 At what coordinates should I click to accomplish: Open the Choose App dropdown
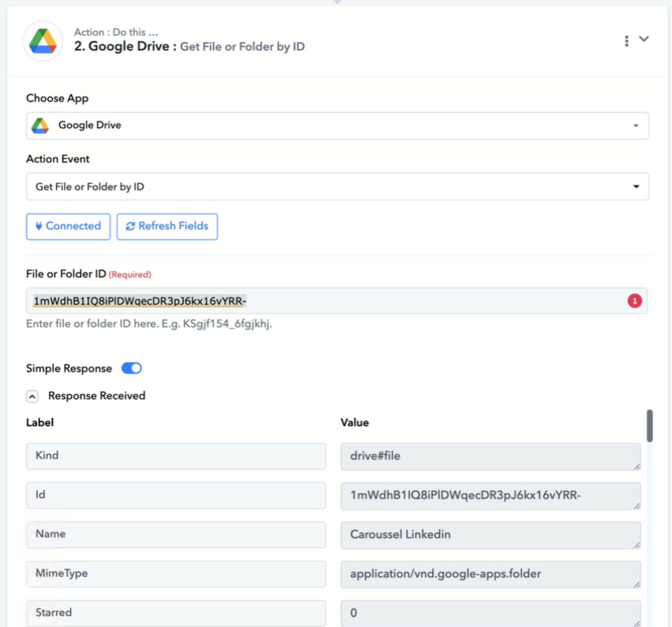click(337, 125)
